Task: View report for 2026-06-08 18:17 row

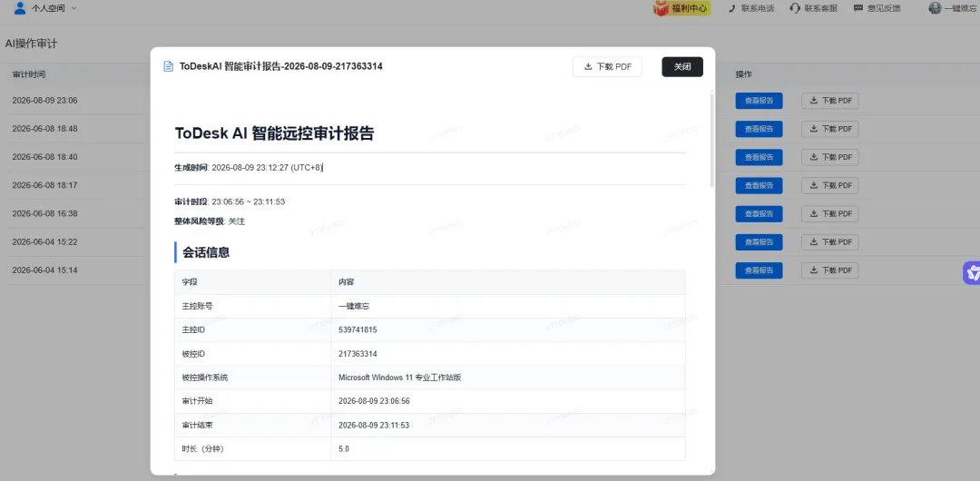Action: [x=759, y=185]
